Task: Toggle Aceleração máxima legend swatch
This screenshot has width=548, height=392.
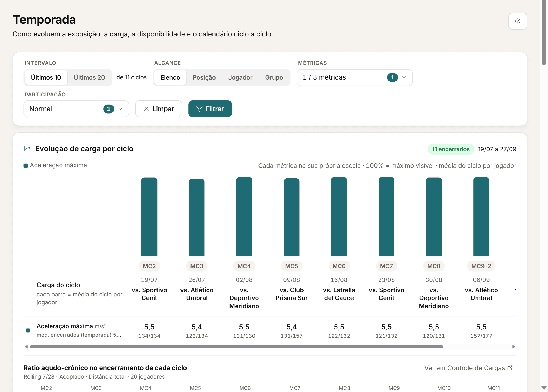Action: [x=26, y=165]
